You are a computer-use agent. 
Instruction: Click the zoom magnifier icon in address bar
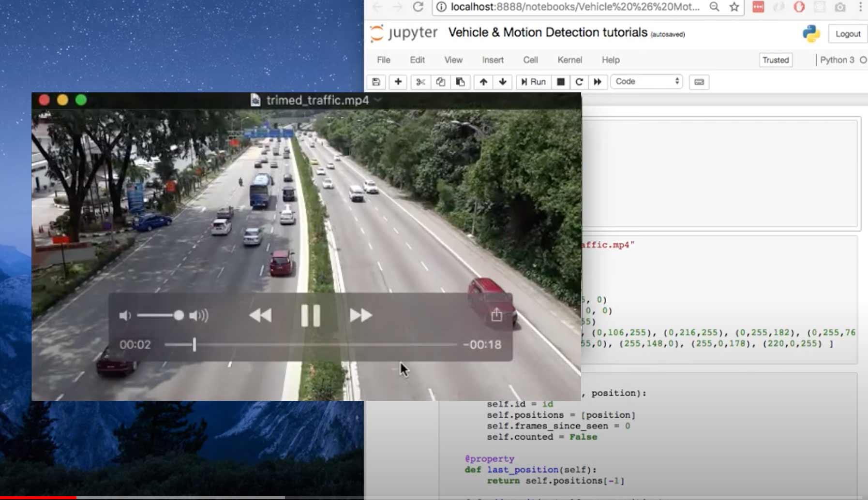pos(714,7)
